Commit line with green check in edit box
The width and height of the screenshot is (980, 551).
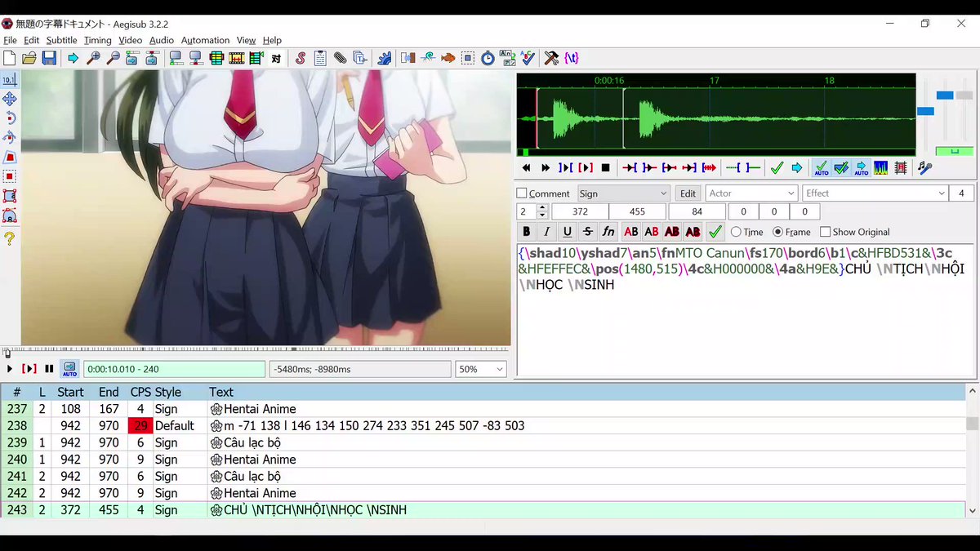[x=715, y=232]
